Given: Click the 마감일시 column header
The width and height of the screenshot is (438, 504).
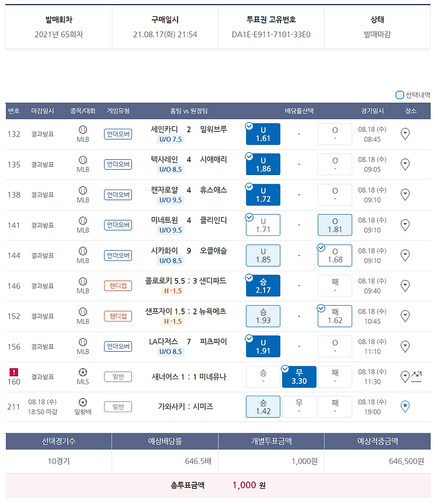Looking at the screenshot, I should (x=43, y=111).
